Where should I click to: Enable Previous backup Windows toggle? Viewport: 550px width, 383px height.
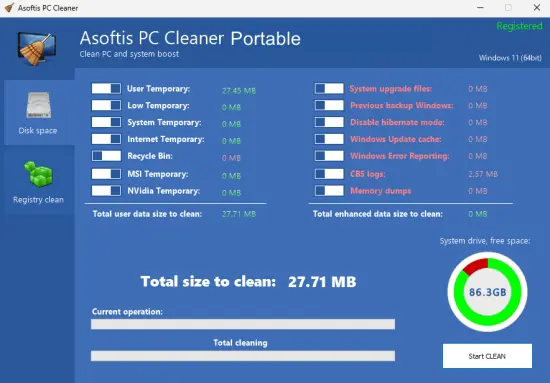coord(329,105)
